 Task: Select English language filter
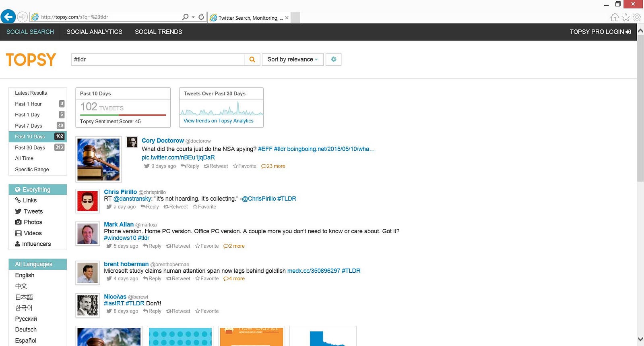38,275
